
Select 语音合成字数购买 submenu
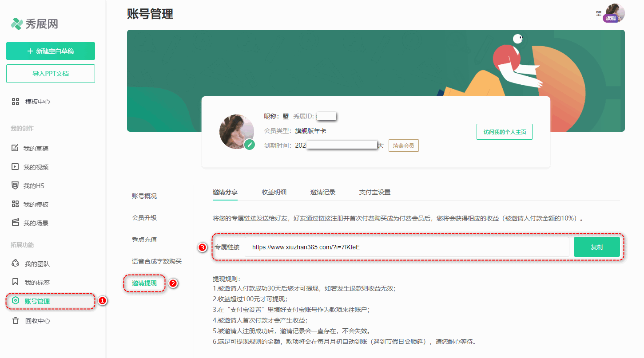pyautogui.click(x=157, y=261)
